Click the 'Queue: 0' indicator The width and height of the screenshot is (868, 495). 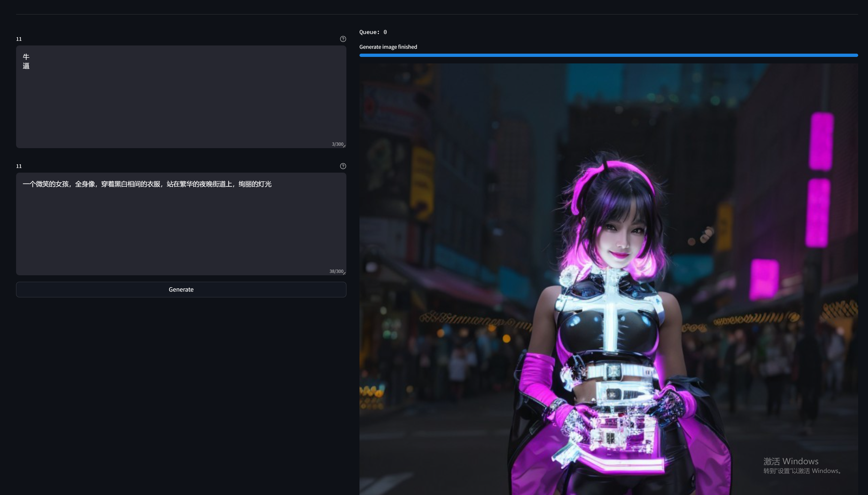point(373,32)
